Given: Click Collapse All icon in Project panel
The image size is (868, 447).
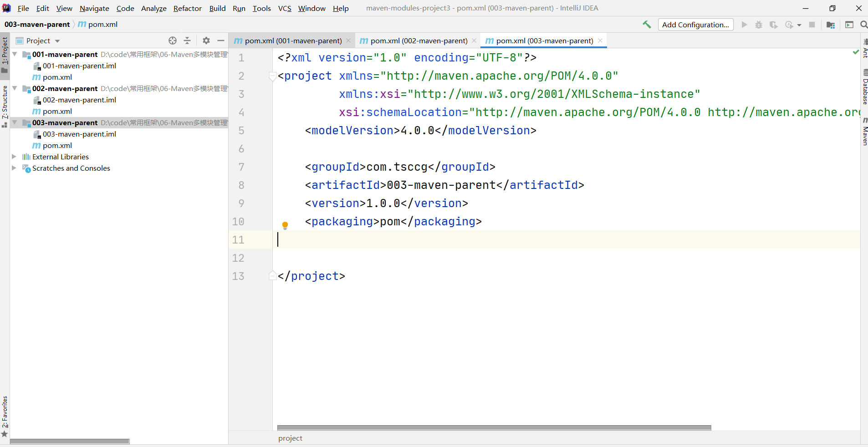Looking at the screenshot, I should tap(187, 41).
